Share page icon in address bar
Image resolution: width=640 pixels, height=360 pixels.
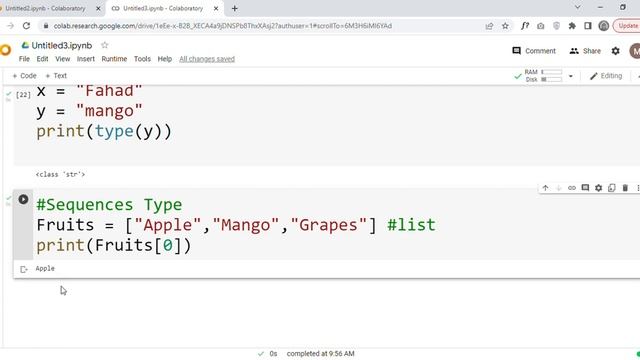pos(489,26)
